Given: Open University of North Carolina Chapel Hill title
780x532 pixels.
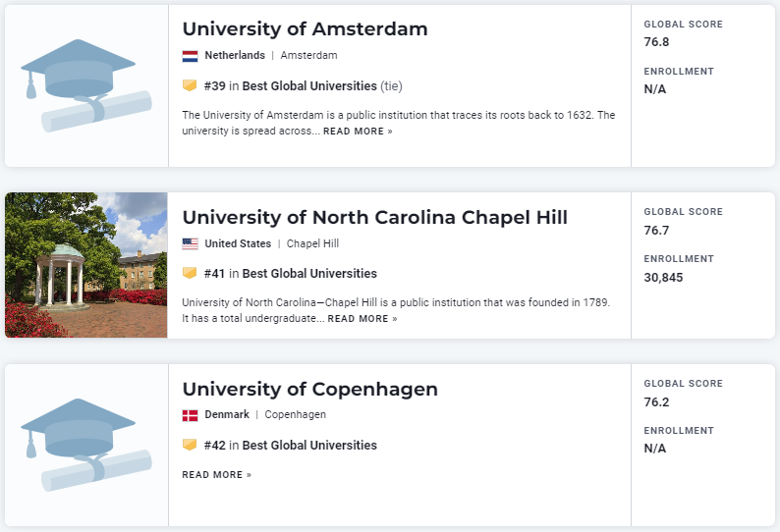Looking at the screenshot, I should point(374,217).
